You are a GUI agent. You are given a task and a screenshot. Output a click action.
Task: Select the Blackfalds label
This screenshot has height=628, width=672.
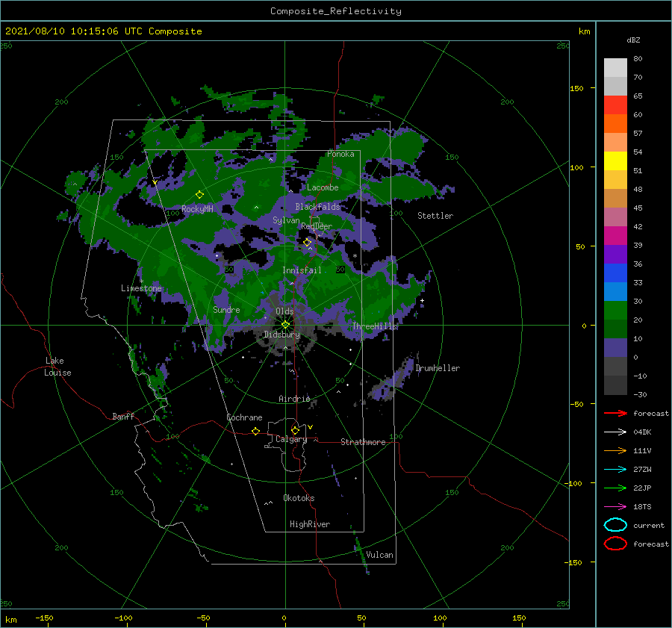(317, 207)
